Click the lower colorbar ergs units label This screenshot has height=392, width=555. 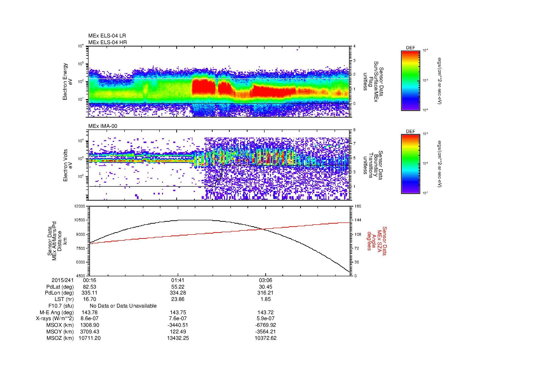coord(440,164)
